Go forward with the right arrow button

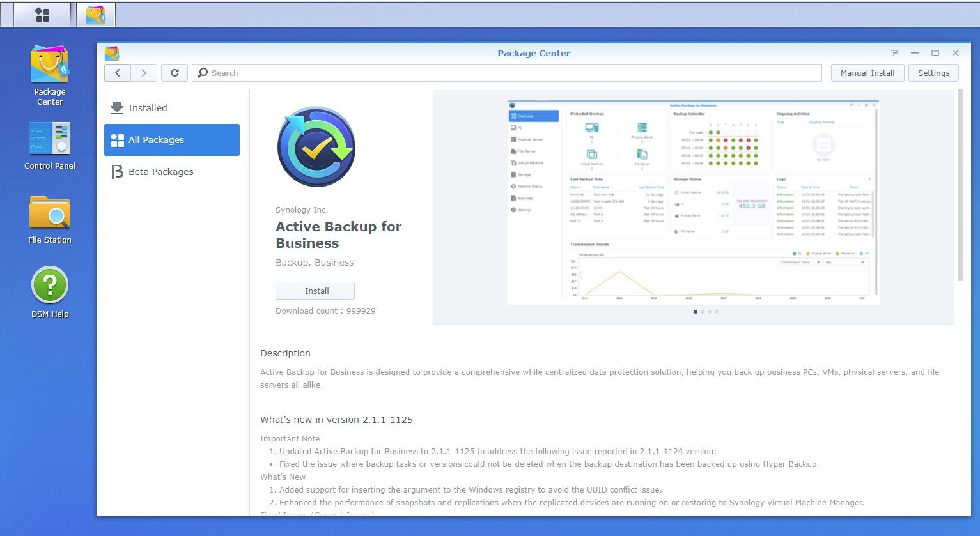coord(144,73)
